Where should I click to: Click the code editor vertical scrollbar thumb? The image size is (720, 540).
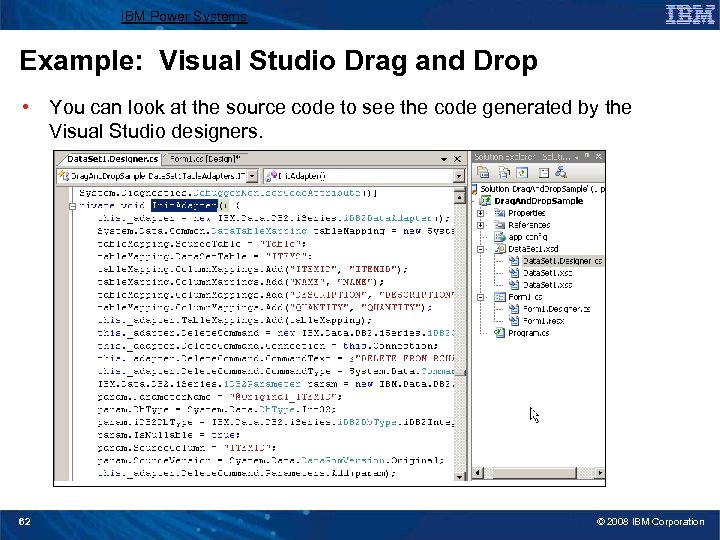tap(460, 373)
